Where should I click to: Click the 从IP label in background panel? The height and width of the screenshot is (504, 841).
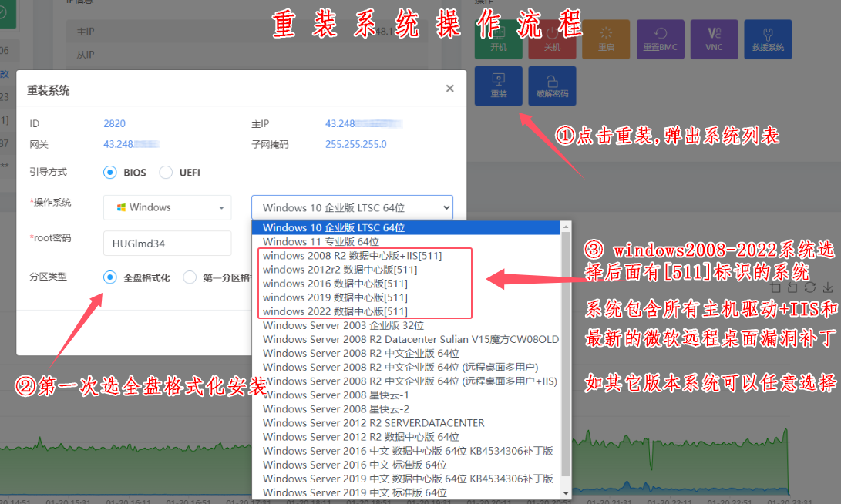[86, 55]
